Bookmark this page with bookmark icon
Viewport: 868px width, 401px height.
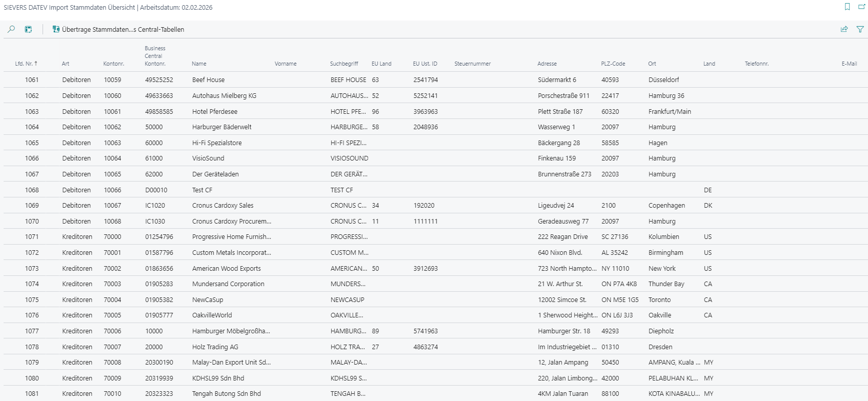tap(847, 7)
